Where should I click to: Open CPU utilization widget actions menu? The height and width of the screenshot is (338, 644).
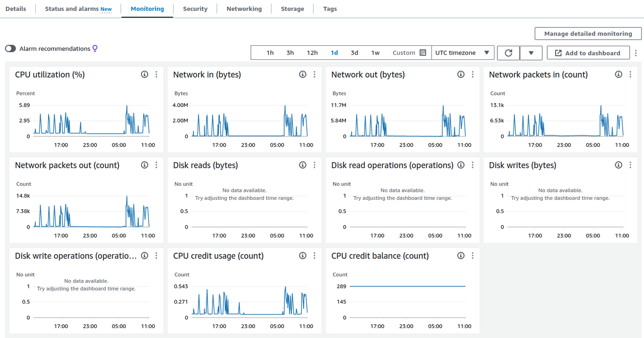coord(157,74)
